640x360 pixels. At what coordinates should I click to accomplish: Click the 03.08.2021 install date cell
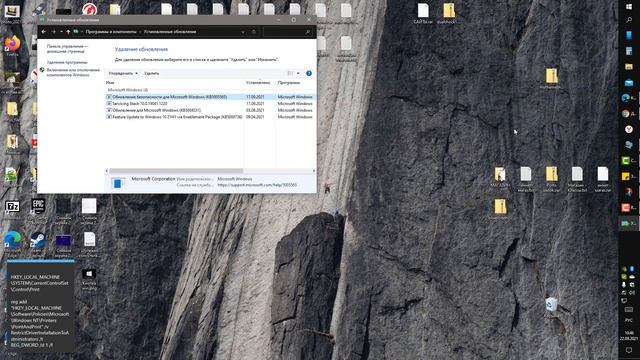[255, 110]
